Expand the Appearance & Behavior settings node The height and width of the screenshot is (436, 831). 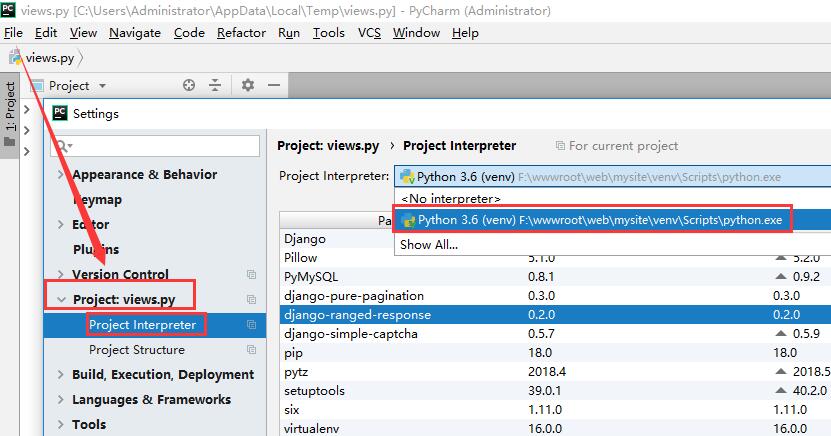pyautogui.click(x=60, y=174)
